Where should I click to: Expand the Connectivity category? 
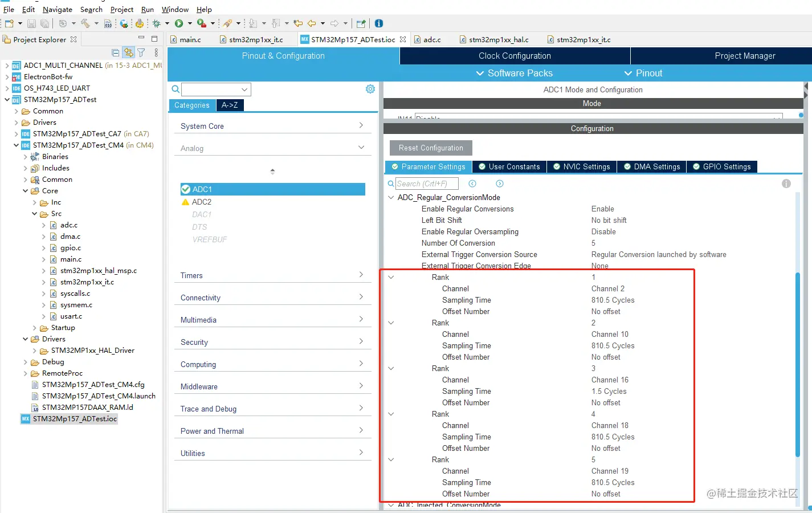point(273,298)
